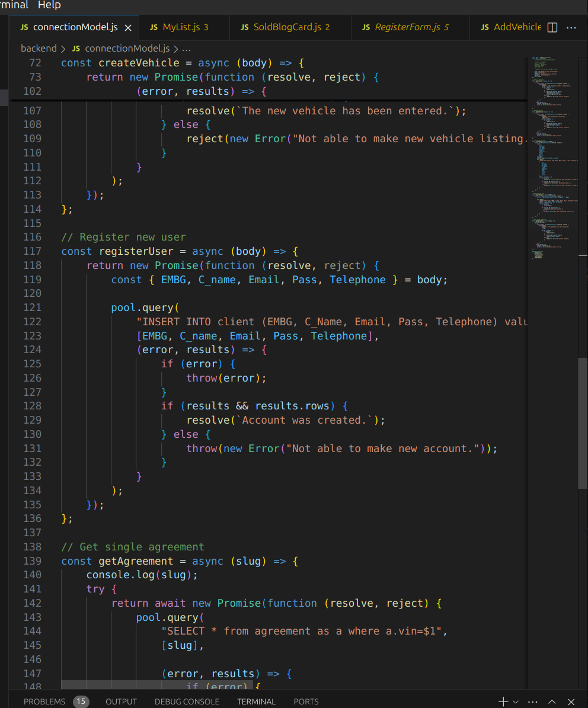Open the terminal launch profile dropdown chevron
Viewport: 588px width, 708px height.
(515, 701)
